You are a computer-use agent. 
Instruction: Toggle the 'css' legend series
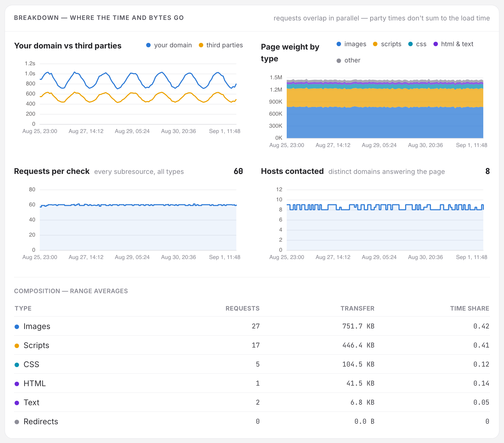(417, 44)
